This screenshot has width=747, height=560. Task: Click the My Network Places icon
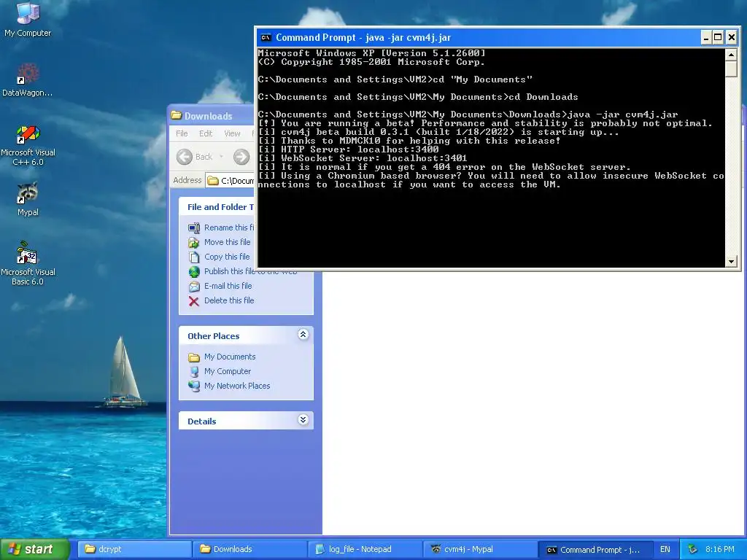[x=194, y=386]
